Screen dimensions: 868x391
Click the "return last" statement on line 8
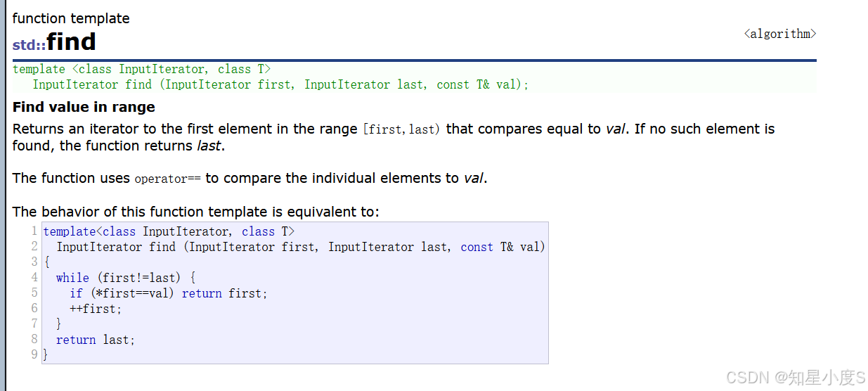click(x=95, y=340)
